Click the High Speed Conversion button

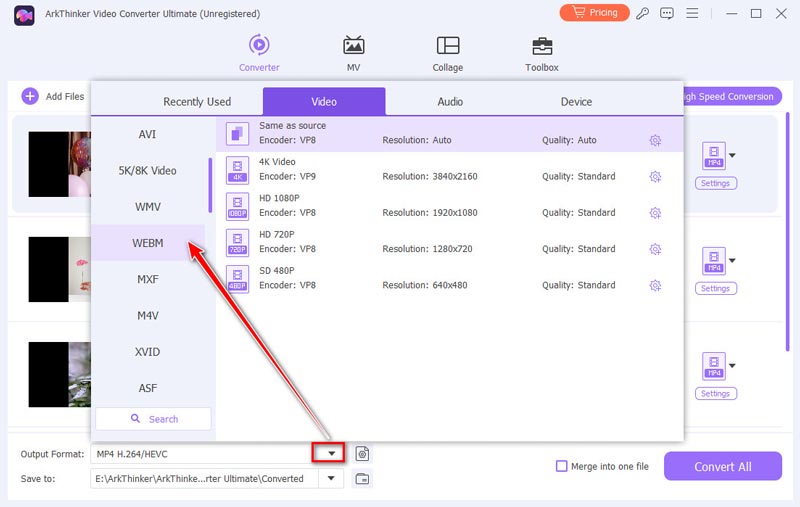(732, 96)
